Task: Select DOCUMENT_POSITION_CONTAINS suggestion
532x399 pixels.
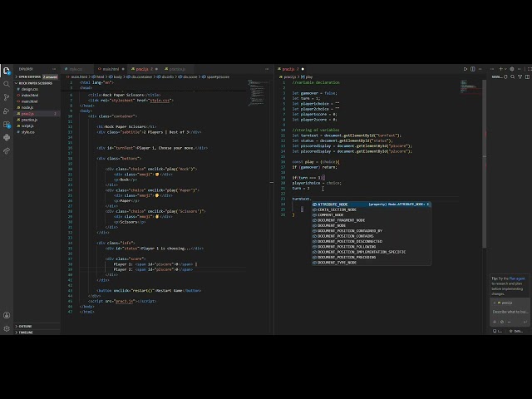Action: [372, 236]
